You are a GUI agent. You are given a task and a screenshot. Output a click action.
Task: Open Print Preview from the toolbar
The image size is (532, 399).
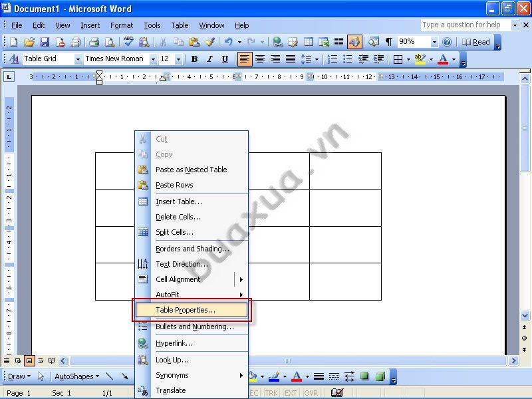pos(110,42)
